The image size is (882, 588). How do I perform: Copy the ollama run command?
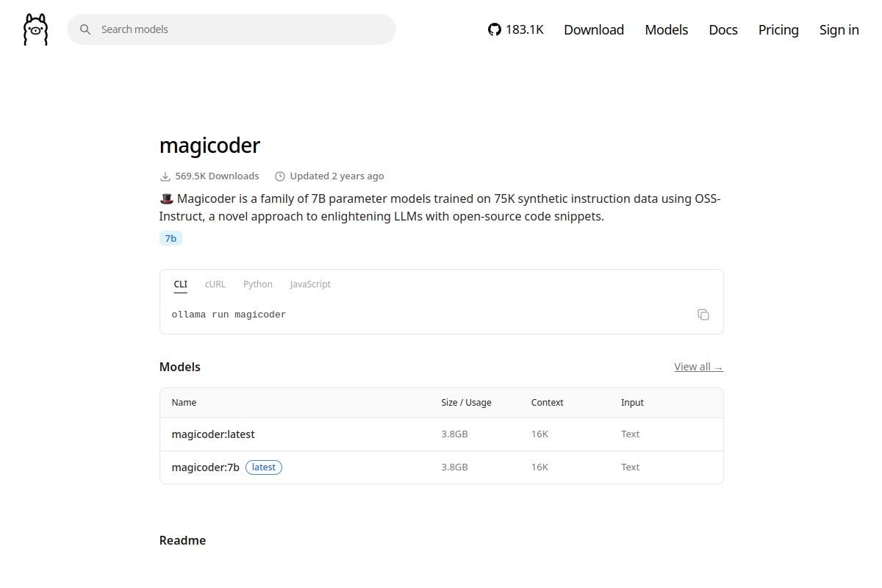click(703, 315)
